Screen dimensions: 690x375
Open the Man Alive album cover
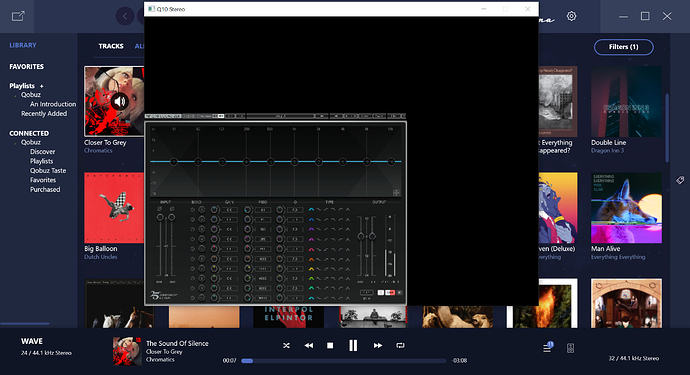626,208
